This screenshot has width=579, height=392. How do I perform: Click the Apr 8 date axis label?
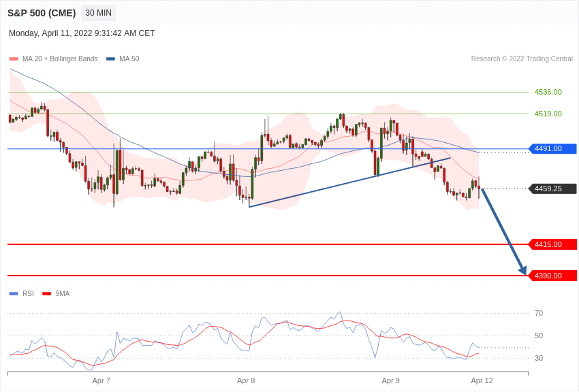click(246, 380)
